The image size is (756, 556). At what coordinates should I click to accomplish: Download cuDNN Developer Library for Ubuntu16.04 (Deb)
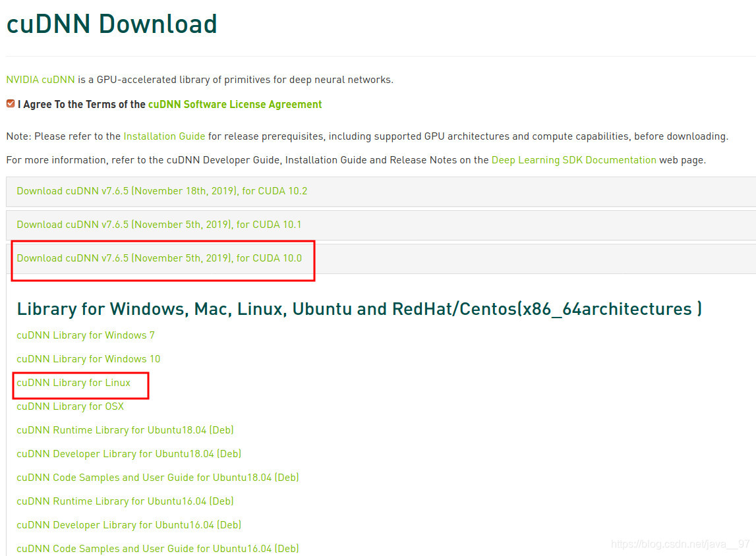coord(129,524)
